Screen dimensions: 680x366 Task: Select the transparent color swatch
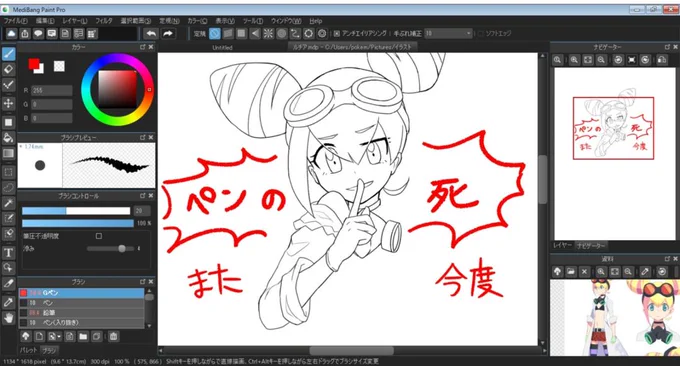click(59, 66)
